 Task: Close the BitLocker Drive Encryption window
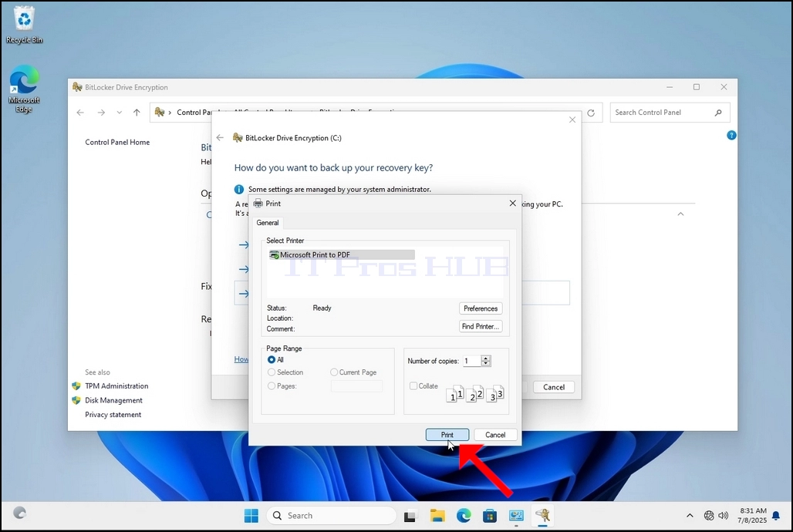pyautogui.click(x=724, y=87)
